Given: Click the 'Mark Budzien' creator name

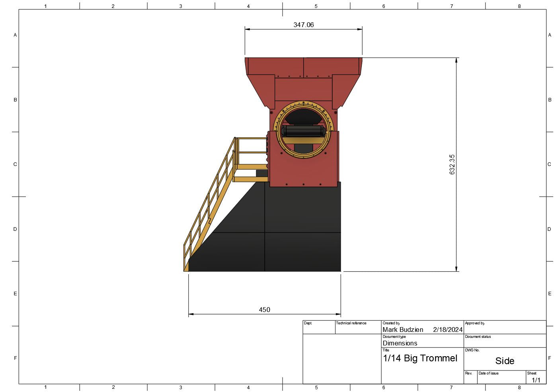Looking at the screenshot, I should pos(403,330).
